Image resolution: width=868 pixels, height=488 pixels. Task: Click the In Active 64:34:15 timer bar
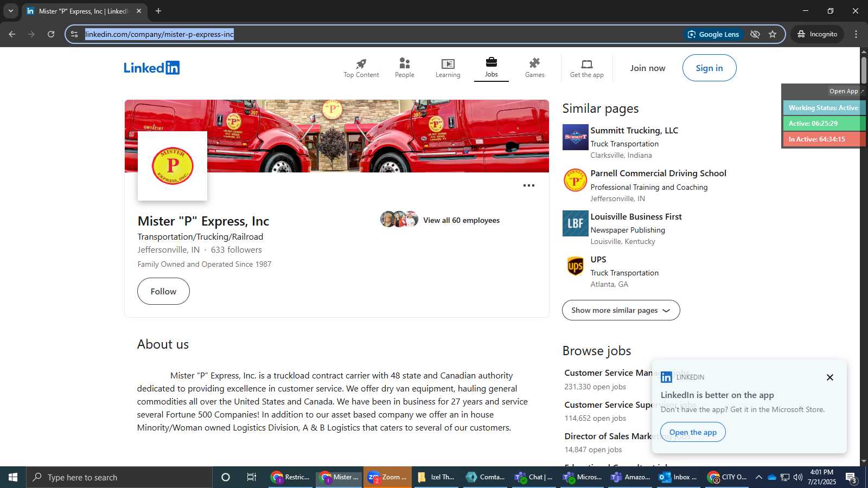tap(824, 139)
